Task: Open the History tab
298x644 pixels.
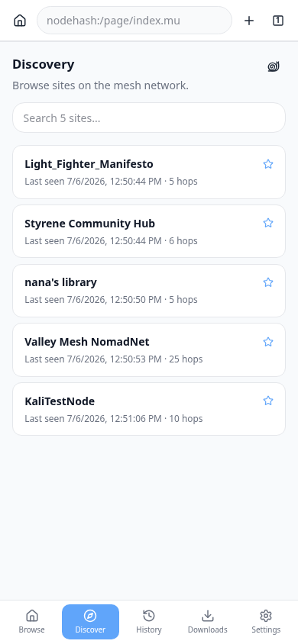Action: 149,622
